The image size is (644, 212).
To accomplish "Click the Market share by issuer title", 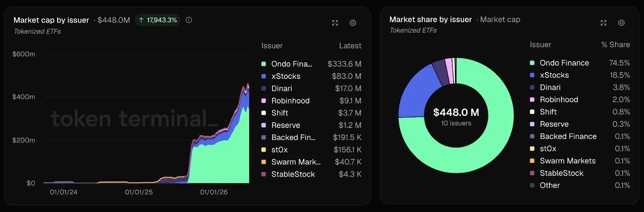I will click(431, 19).
